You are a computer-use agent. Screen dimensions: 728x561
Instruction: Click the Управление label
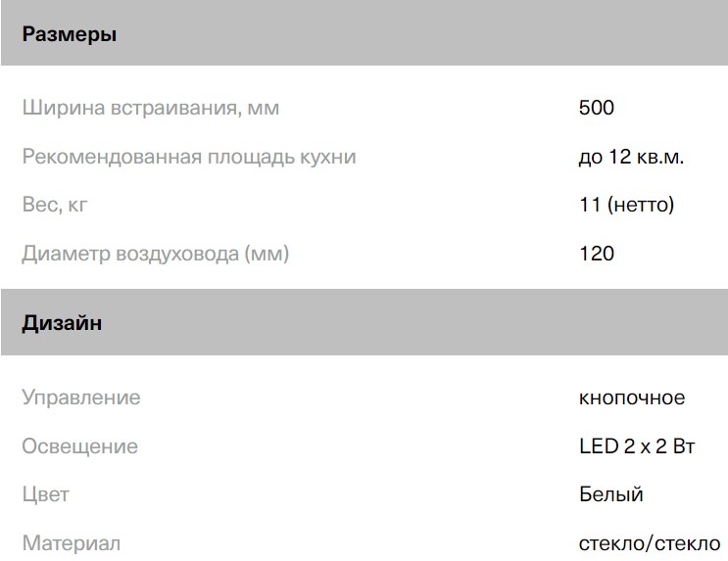coord(81,397)
